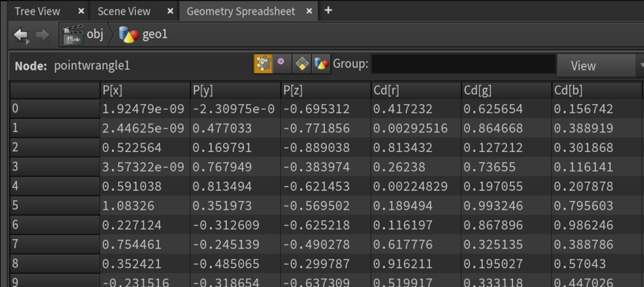Sort by the P[y] column header
Image resolution: width=644 pixels, height=287 pixels.
(x=235, y=90)
